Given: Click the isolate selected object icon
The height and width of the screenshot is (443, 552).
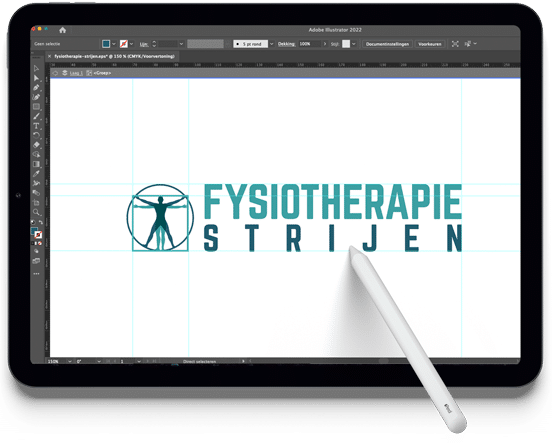Looking at the screenshot, I should 455,44.
